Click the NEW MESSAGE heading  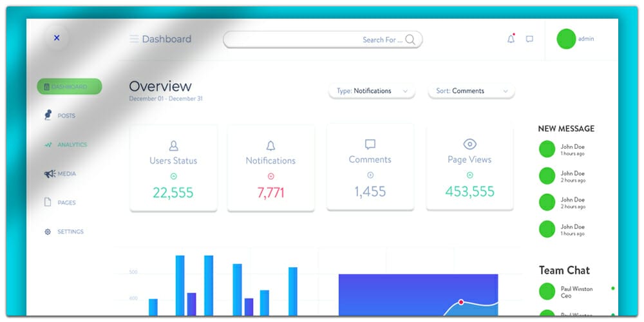(x=566, y=129)
